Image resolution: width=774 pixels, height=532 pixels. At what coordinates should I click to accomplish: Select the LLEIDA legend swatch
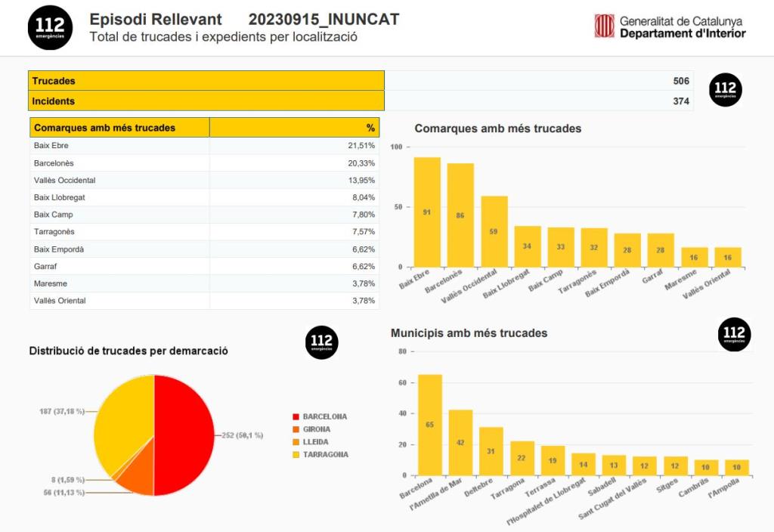296,442
